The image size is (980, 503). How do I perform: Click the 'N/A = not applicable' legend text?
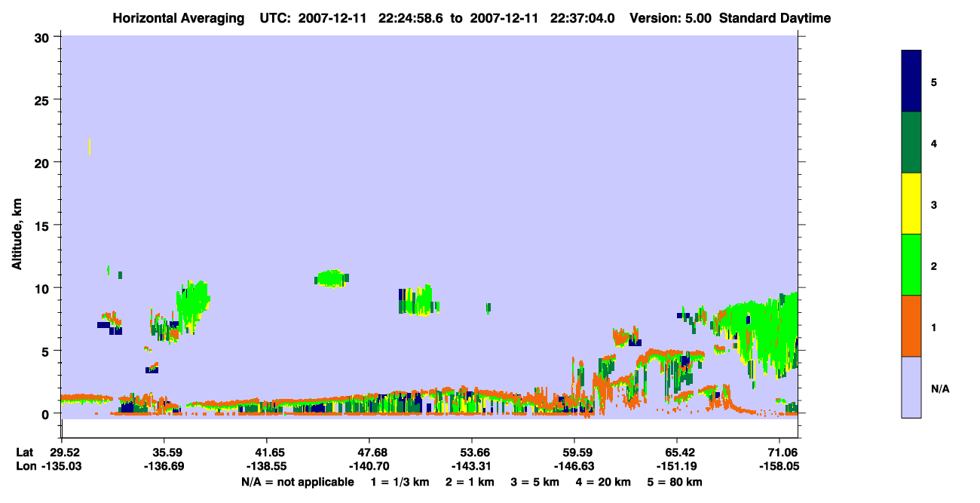297,482
